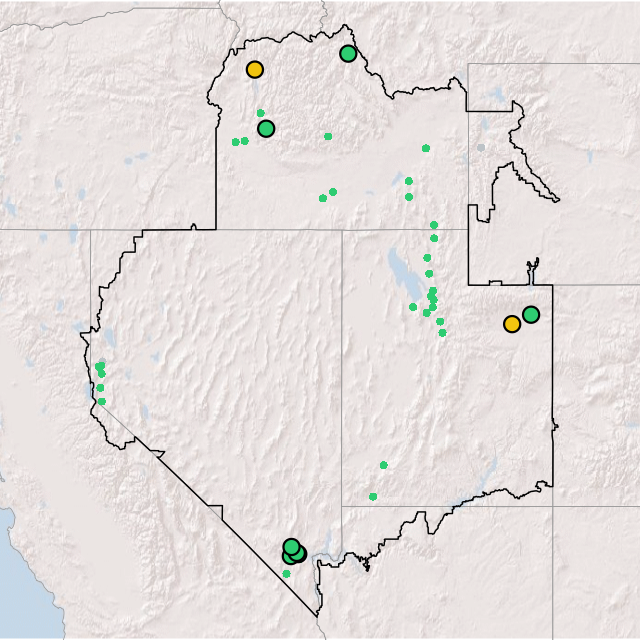
Task: Select the small gray dot near the northeastern boundary
Action: point(481,147)
